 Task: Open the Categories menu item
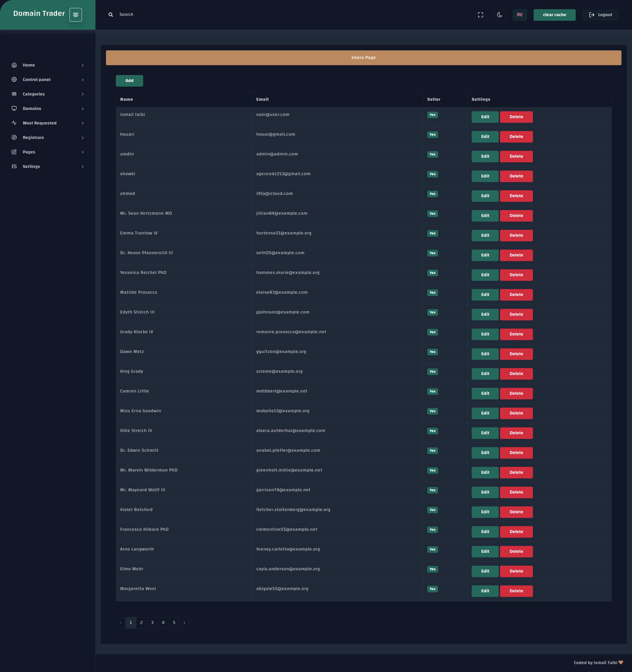pyautogui.click(x=48, y=94)
